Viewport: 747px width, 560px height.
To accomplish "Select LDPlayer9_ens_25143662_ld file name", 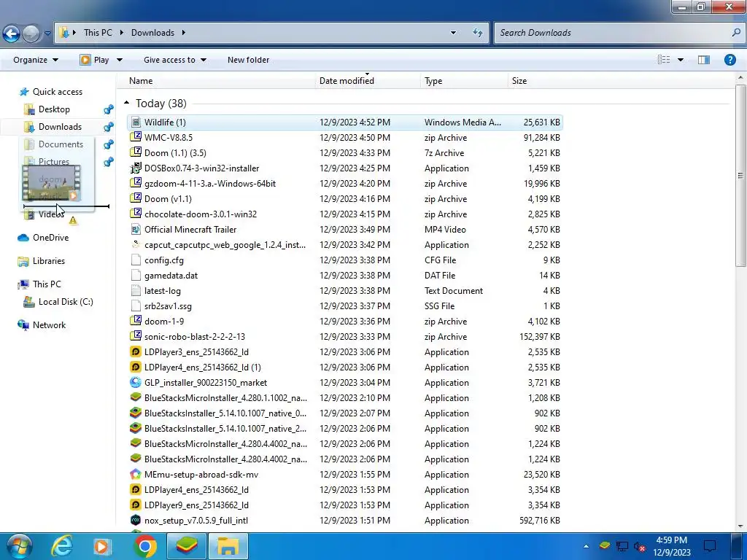I will coord(196,505).
